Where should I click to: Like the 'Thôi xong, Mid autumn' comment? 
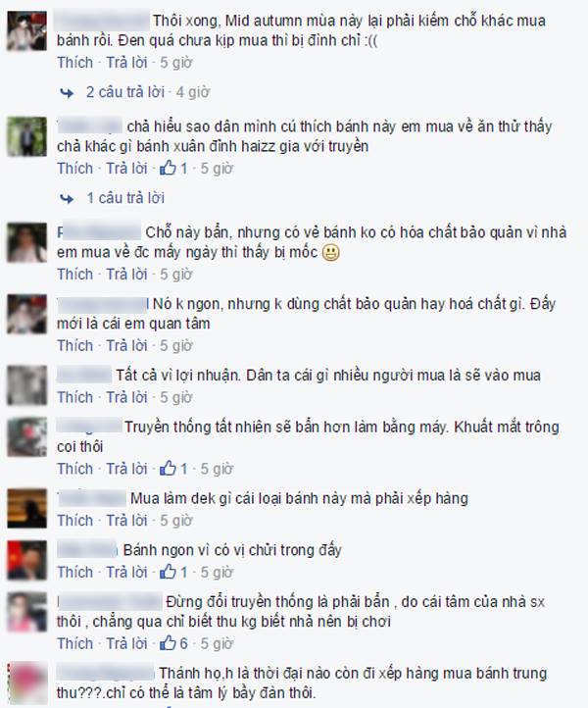(74, 63)
